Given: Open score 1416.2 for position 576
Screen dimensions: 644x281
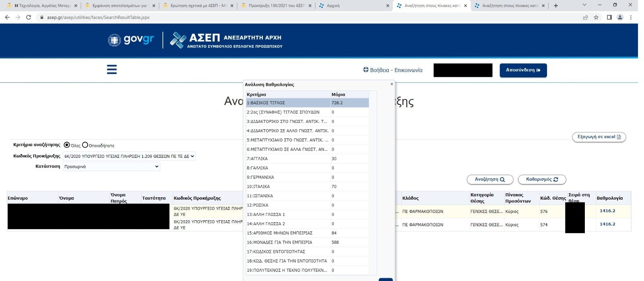Looking at the screenshot, I should click(x=607, y=211).
